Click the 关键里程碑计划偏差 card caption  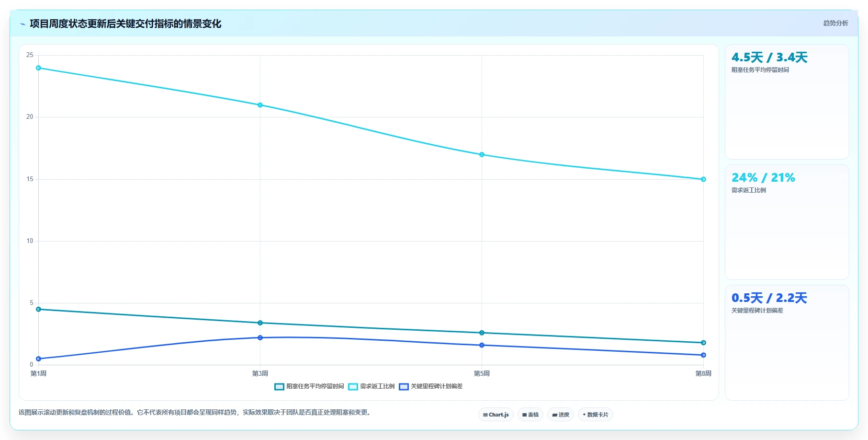(x=757, y=311)
